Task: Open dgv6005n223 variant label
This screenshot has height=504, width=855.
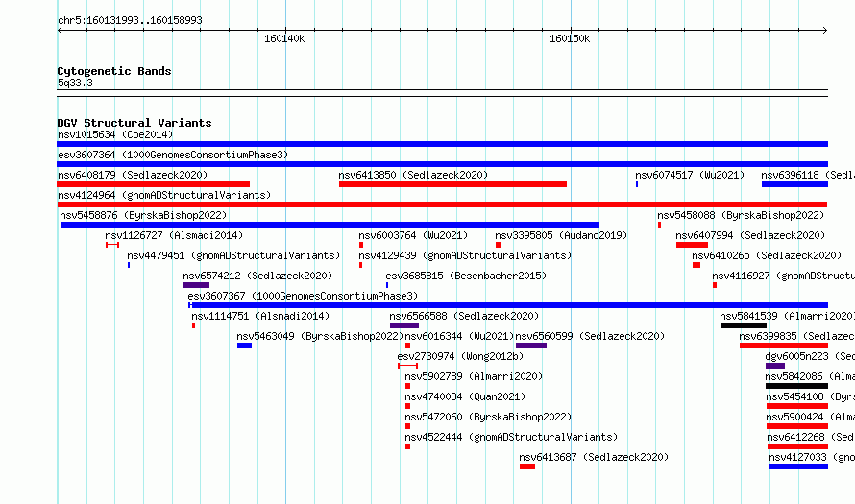Action: (x=810, y=356)
